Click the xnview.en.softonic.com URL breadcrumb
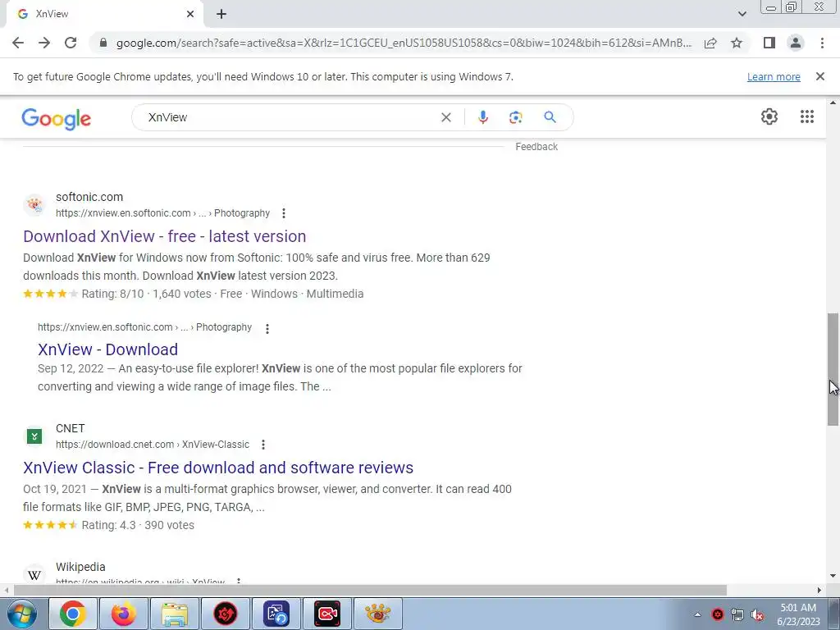Screen dimensions: 840x630 (163, 213)
